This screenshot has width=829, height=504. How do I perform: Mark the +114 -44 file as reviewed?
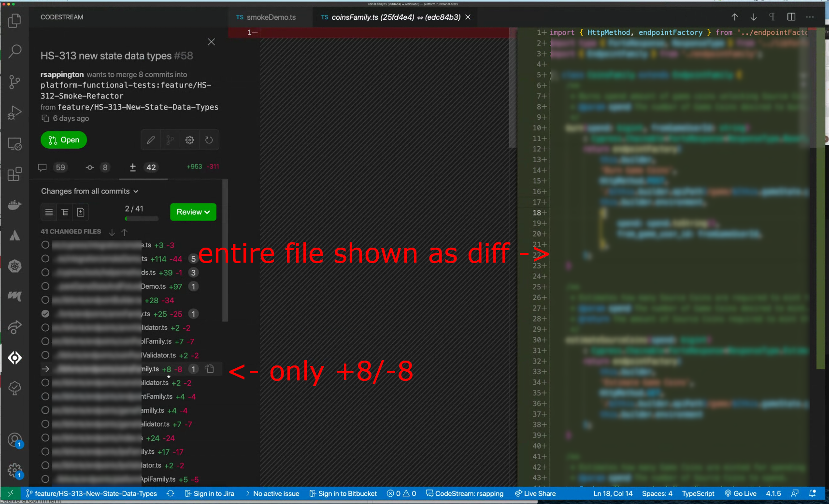(x=45, y=259)
